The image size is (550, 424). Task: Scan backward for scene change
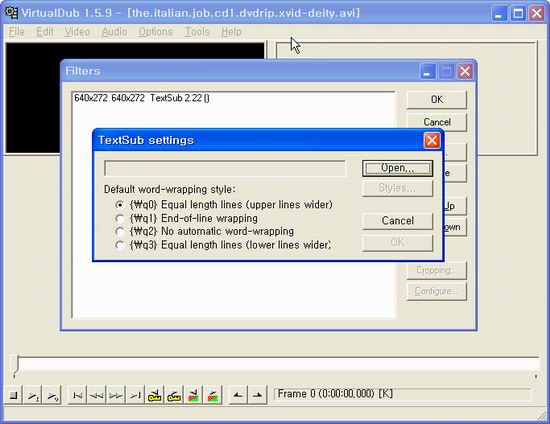[193, 395]
